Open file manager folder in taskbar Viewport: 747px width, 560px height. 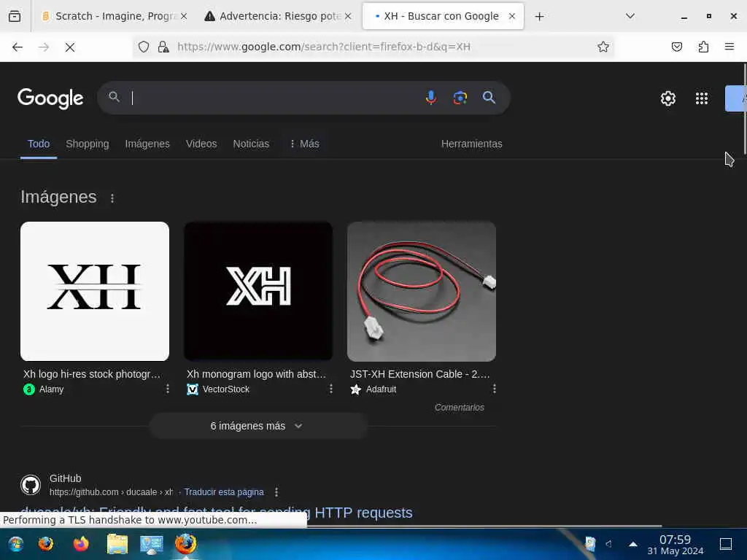click(117, 544)
